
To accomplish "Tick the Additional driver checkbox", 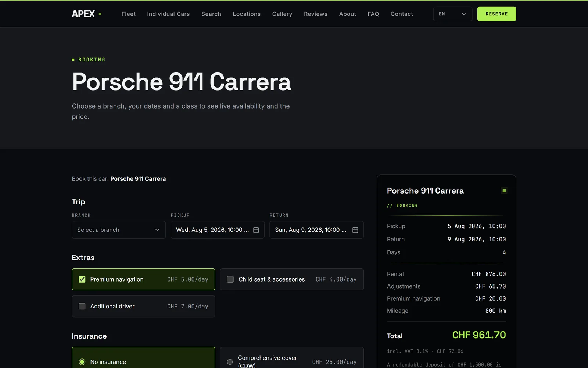I will (82, 306).
